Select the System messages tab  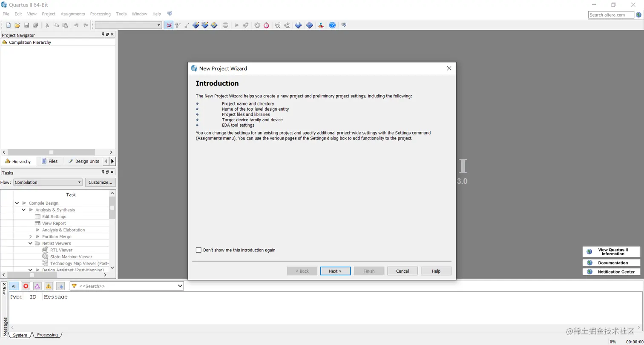(x=20, y=335)
